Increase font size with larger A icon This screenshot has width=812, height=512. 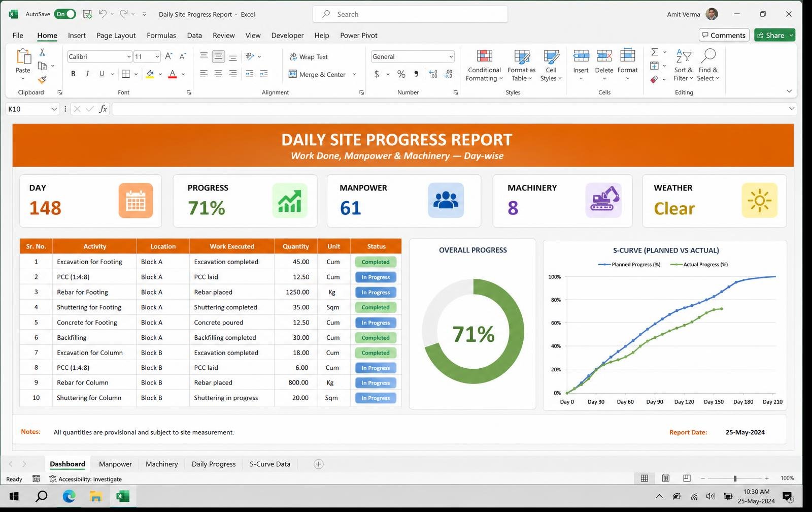point(168,56)
